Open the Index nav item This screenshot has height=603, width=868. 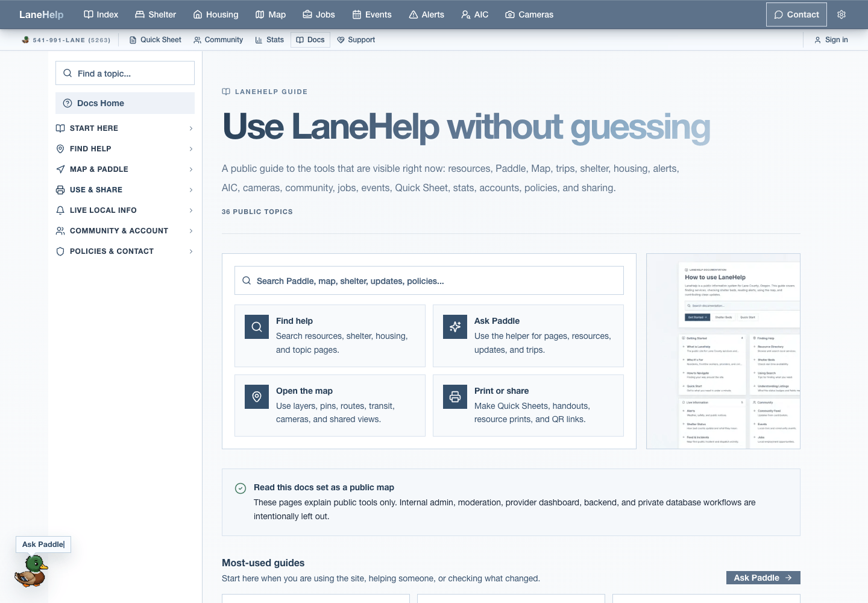(x=101, y=14)
